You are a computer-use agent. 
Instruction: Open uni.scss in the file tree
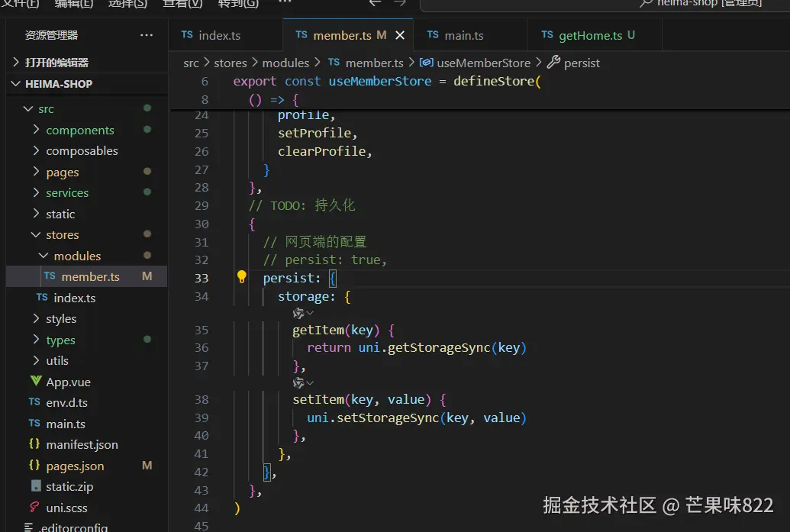[x=87, y=508]
